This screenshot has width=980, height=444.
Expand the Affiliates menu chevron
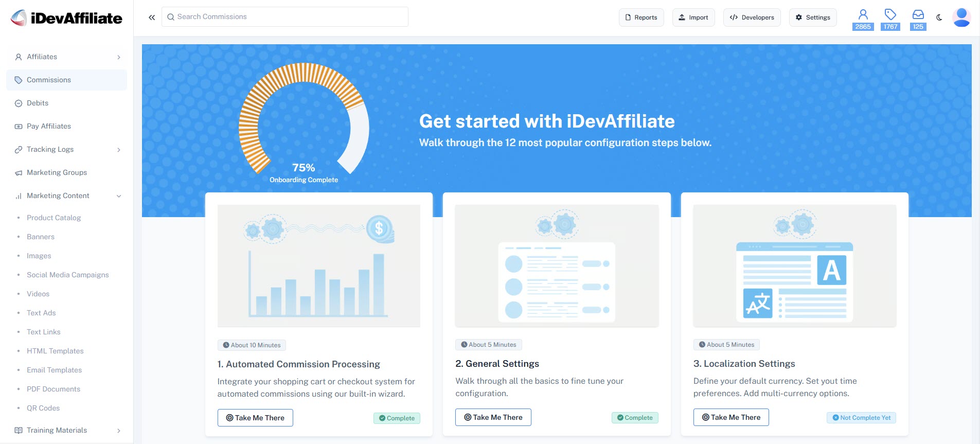(x=119, y=57)
